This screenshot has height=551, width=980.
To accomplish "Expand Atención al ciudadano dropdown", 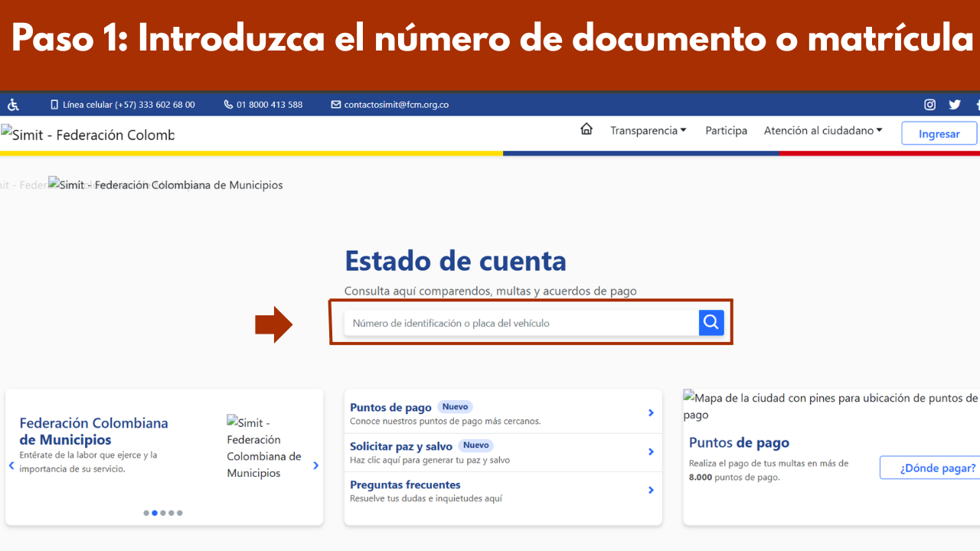I will (x=823, y=131).
